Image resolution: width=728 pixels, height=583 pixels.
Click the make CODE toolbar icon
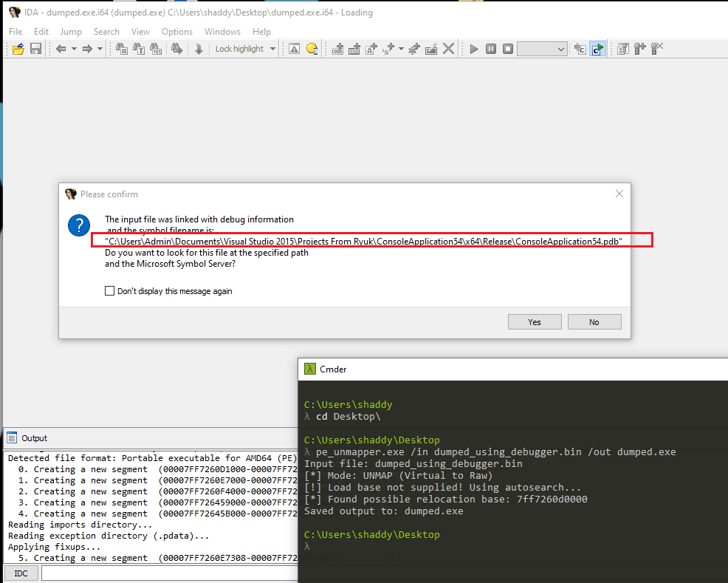pyautogui.click(x=337, y=49)
